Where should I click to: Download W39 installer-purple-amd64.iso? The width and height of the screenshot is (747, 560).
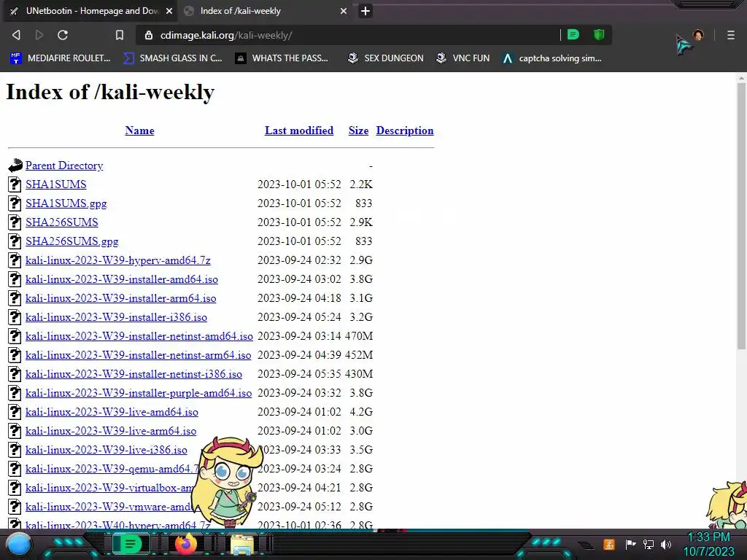[139, 393]
